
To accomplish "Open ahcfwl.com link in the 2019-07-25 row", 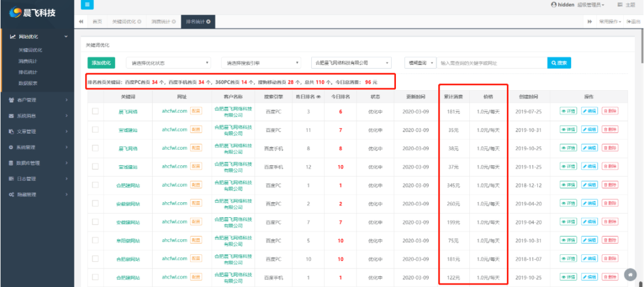I will tap(175, 110).
